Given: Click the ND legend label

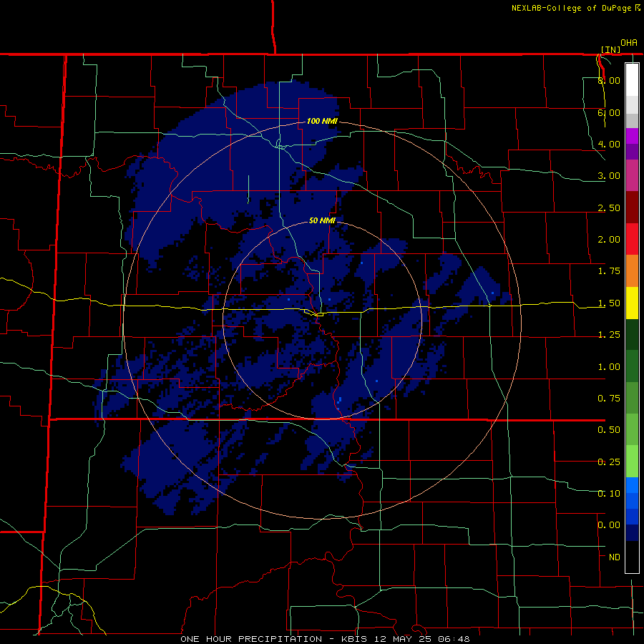Looking at the screenshot, I should [615, 557].
